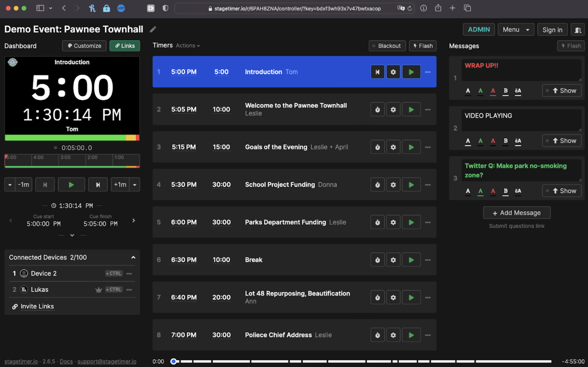
Task: Flash the timer display in Timers header
Action: [x=423, y=46]
